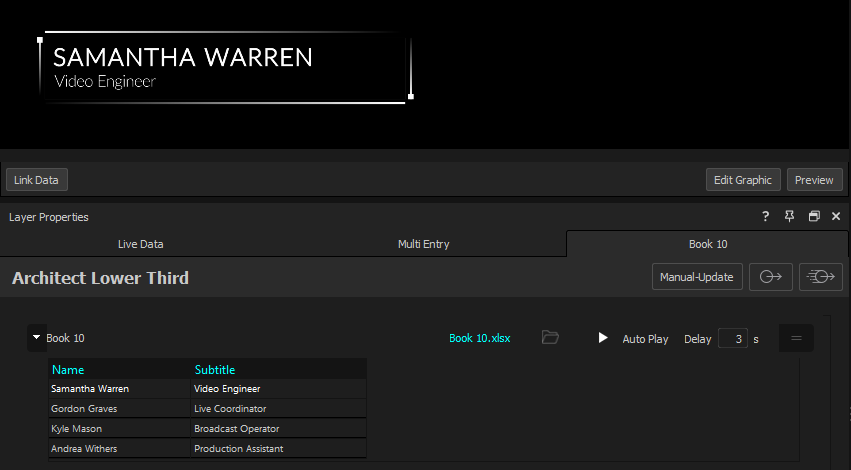Viewport: 851px width, 470px height.
Task: Collapse the Book 10 data section
Action: click(x=36, y=338)
